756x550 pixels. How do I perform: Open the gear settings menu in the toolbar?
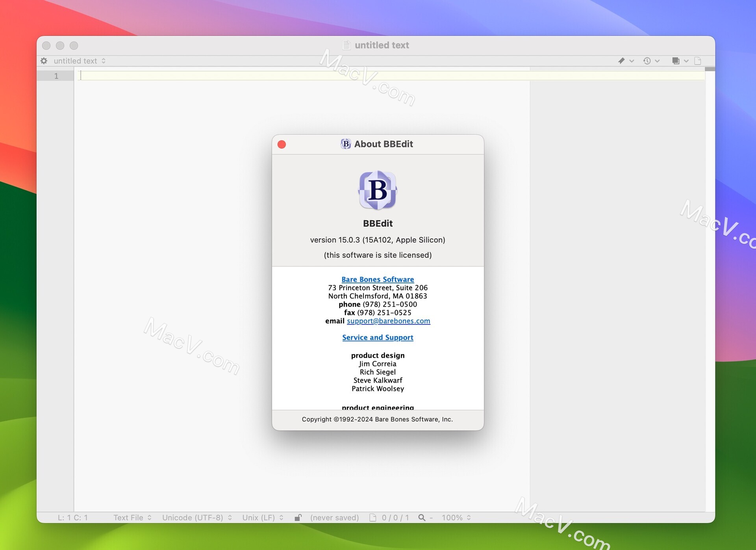(44, 61)
